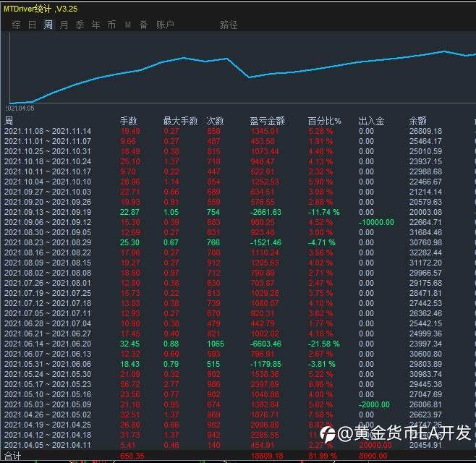Select row 2021.10.04 ~ 2021.10.10
476x463 pixels.
point(238,182)
